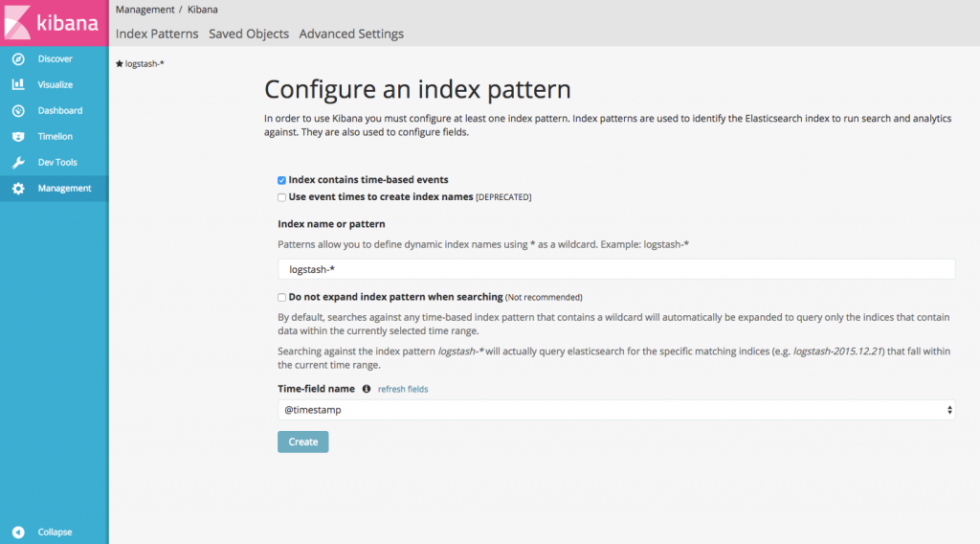
Task: Enable Use event times to create index names
Action: click(282, 197)
